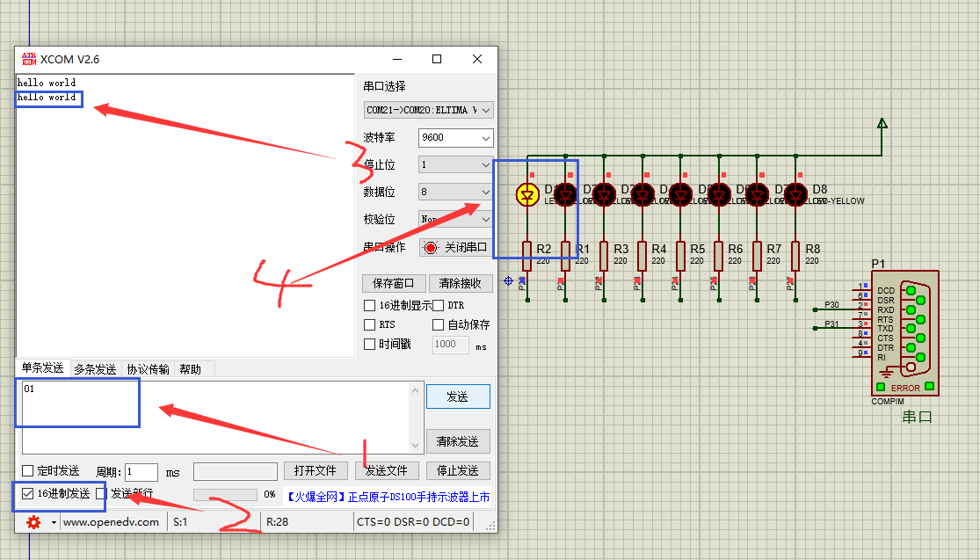Image resolution: width=980 pixels, height=560 pixels.
Task: Open the red gear settings icon
Action: [33, 522]
